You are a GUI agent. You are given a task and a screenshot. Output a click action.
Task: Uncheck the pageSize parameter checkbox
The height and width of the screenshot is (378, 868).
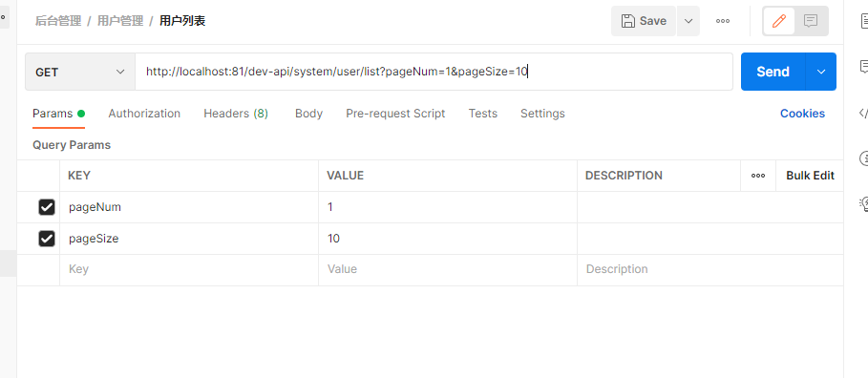[x=47, y=239]
